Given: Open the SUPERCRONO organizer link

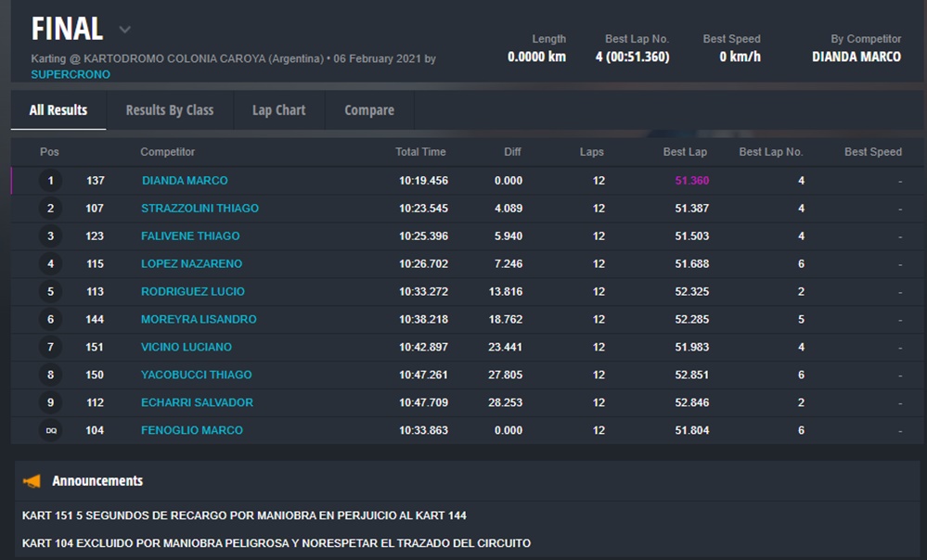Looking at the screenshot, I should pyautogui.click(x=71, y=74).
